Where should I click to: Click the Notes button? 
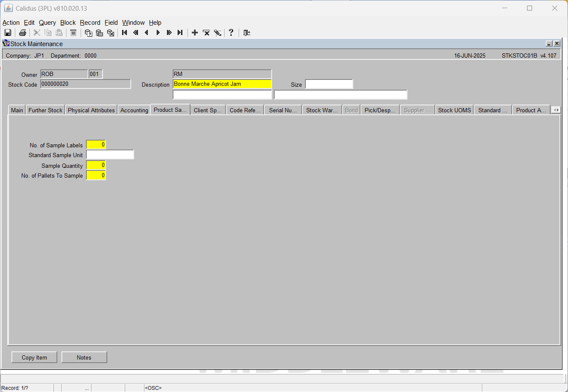point(84,357)
